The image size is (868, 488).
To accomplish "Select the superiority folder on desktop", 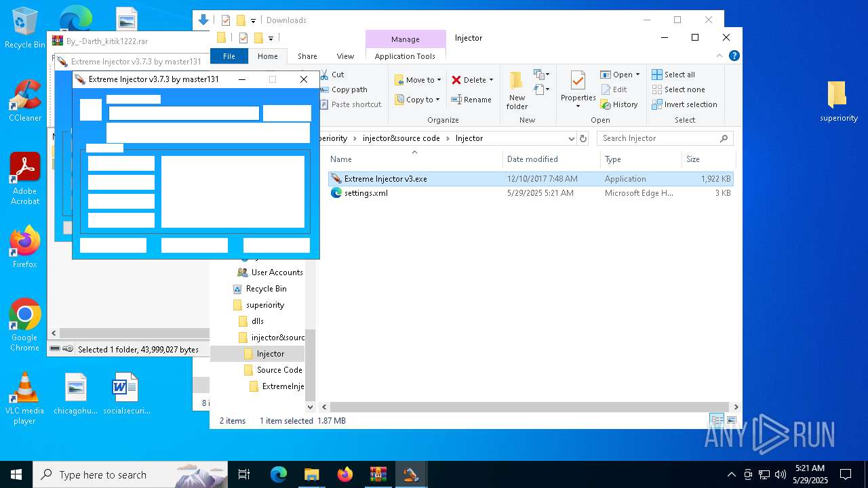I will point(838,102).
